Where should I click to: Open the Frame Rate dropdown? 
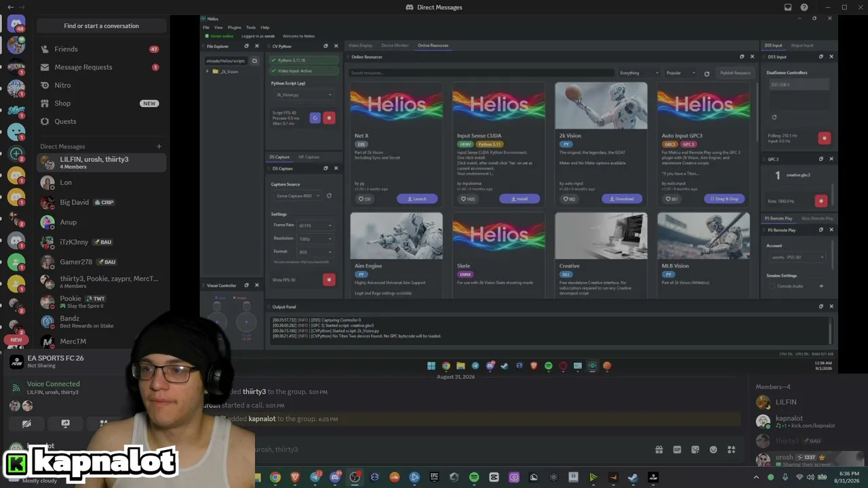[x=315, y=225]
